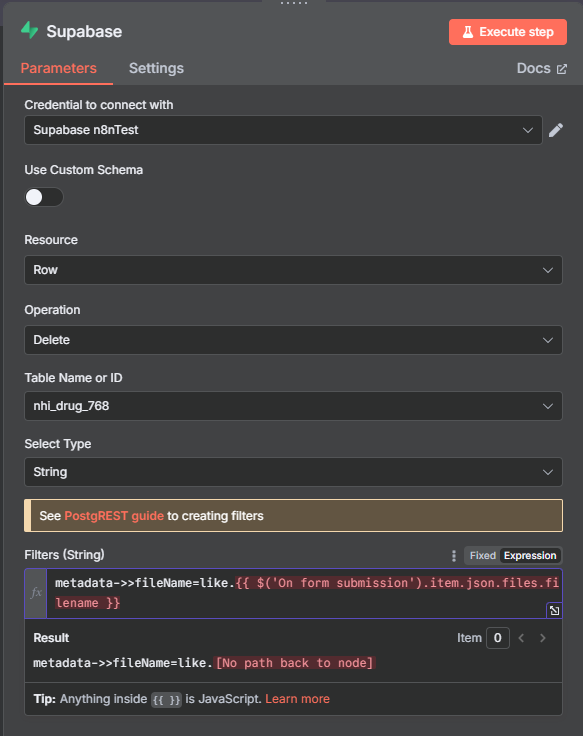This screenshot has height=736, width=583.
Task: Click the pencil icon to edit credential
Action: [556, 130]
